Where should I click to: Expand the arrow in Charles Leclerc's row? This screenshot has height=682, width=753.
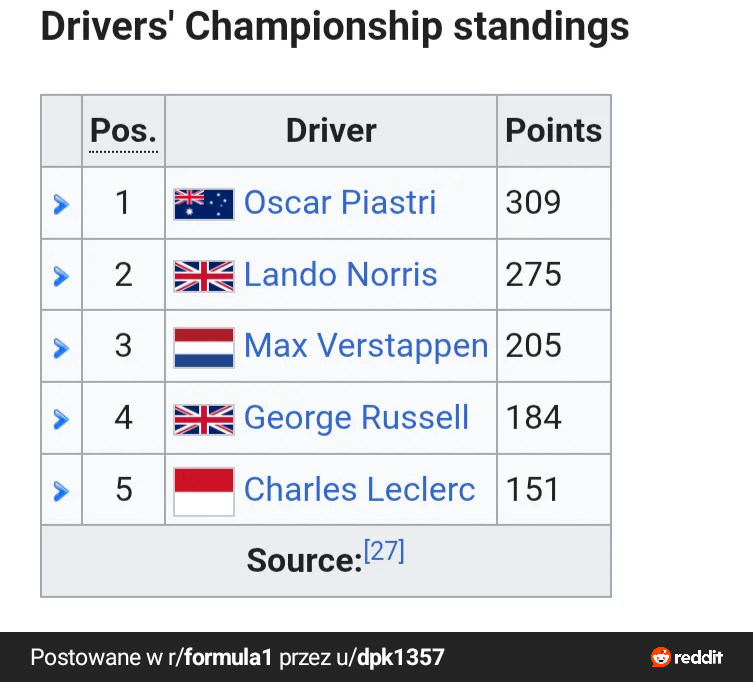[x=61, y=491]
